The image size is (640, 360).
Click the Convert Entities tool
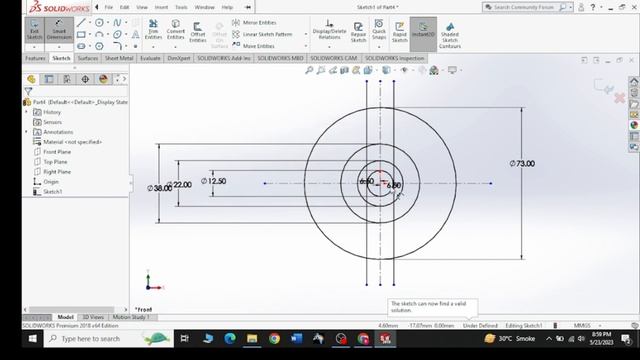pyautogui.click(x=176, y=29)
